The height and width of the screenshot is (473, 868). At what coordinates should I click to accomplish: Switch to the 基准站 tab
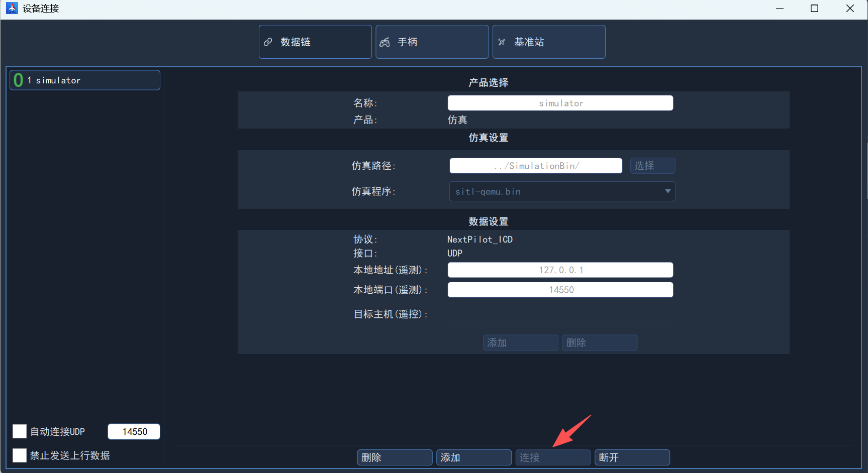[549, 42]
